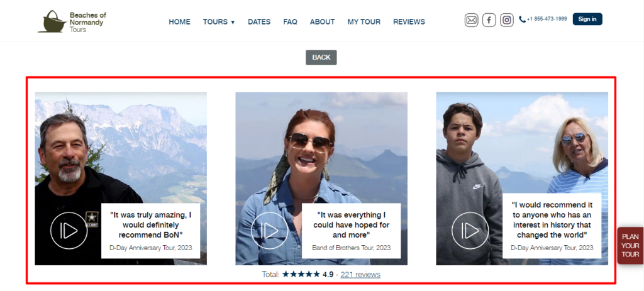Open the Instagram icon link
This screenshot has width=644, height=291.
point(507,20)
